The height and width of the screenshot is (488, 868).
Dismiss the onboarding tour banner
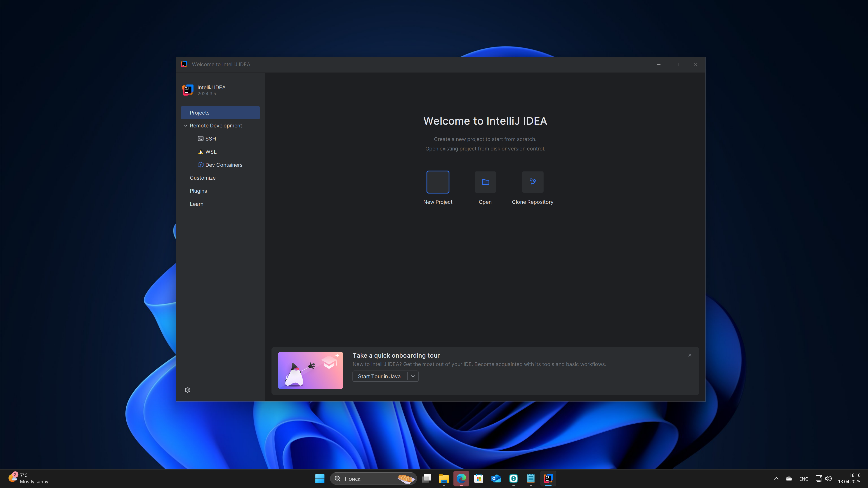pos(690,355)
